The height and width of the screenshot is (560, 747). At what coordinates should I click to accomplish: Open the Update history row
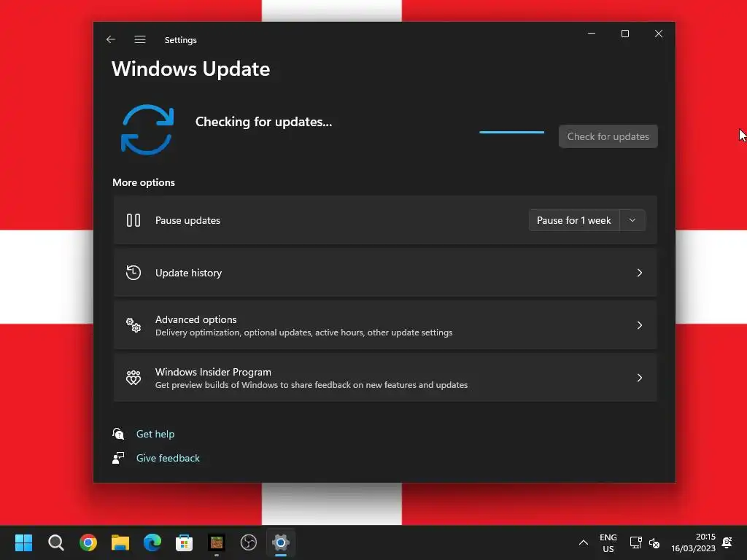385,273
